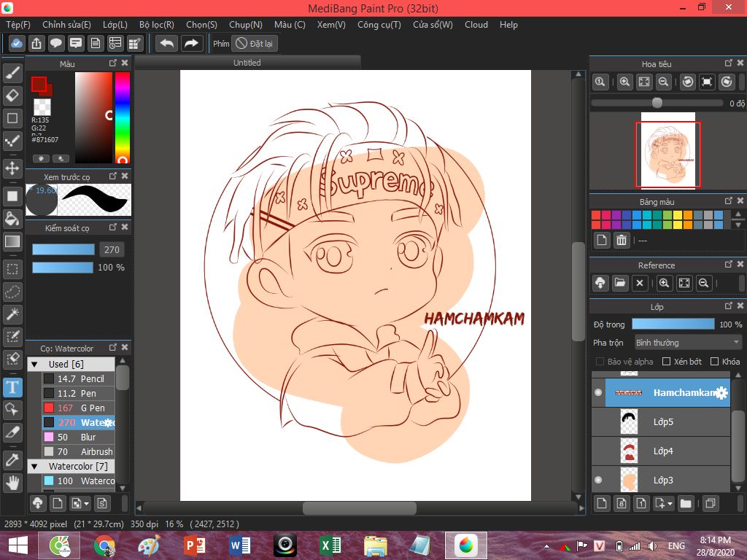The image size is (747, 560).
Task: Click the horizontal canvas scrollbar
Action: click(x=360, y=508)
